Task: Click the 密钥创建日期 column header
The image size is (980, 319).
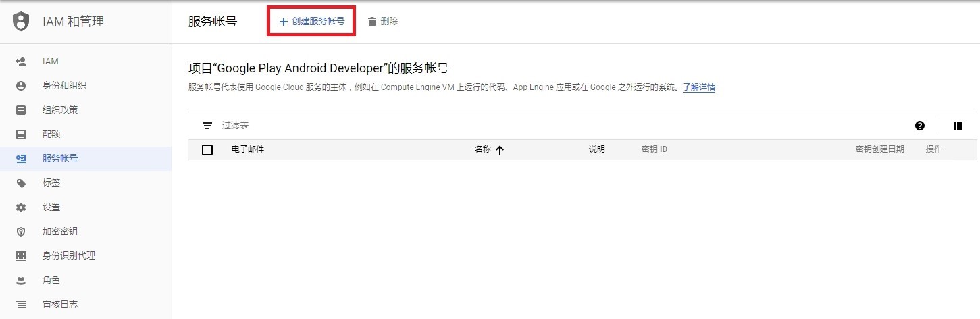Action: pyautogui.click(x=879, y=149)
